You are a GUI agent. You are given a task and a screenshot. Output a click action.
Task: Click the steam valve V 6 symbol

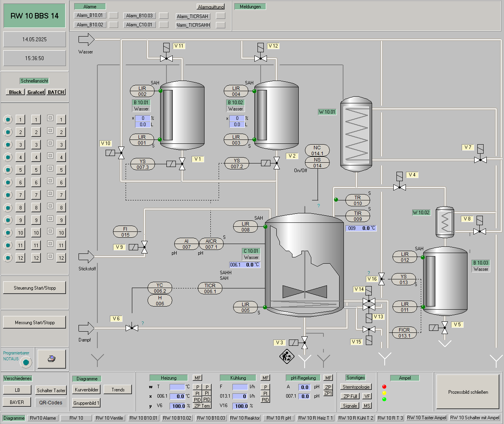coord(132,328)
